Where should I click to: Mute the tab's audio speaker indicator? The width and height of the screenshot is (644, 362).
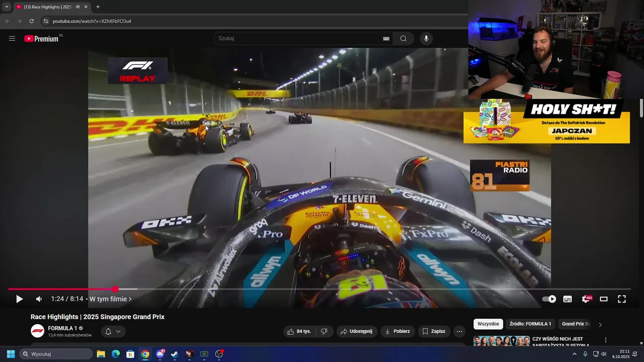pyautogui.click(x=77, y=7)
